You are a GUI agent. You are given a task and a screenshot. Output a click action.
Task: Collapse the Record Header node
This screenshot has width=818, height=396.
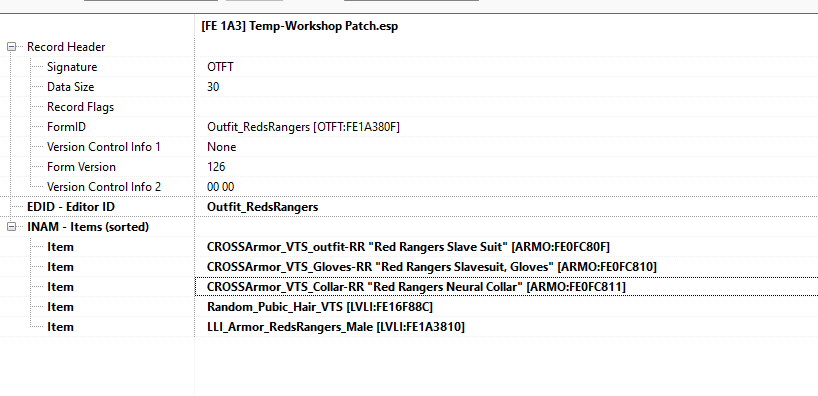[11, 47]
